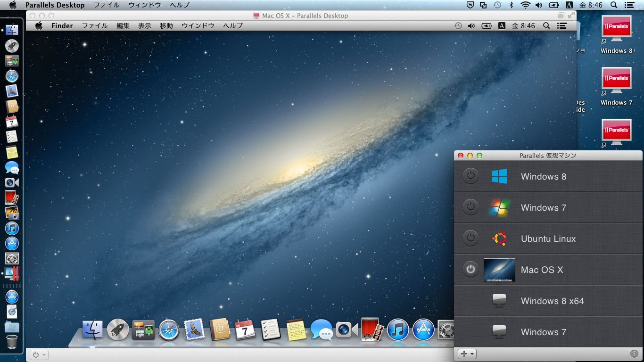The width and height of the screenshot is (644, 362).
Task: Open Mission Control in guest VM Dock
Action: (143, 329)
